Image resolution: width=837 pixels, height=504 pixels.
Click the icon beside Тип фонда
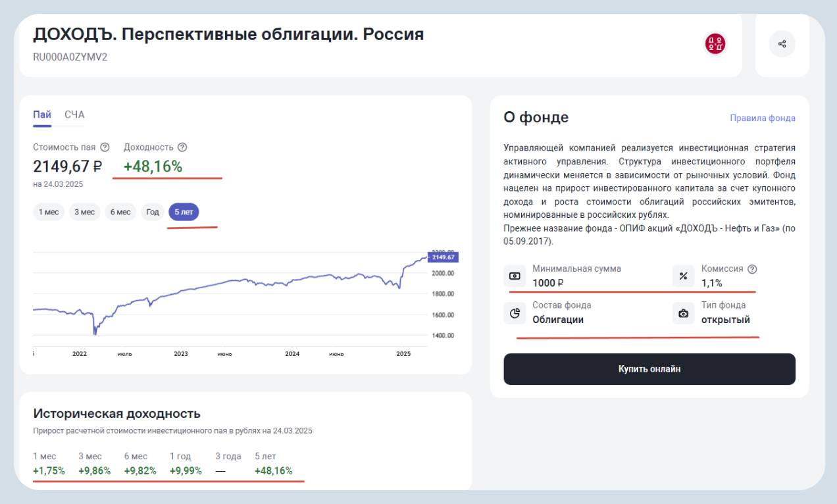point(683,313)
